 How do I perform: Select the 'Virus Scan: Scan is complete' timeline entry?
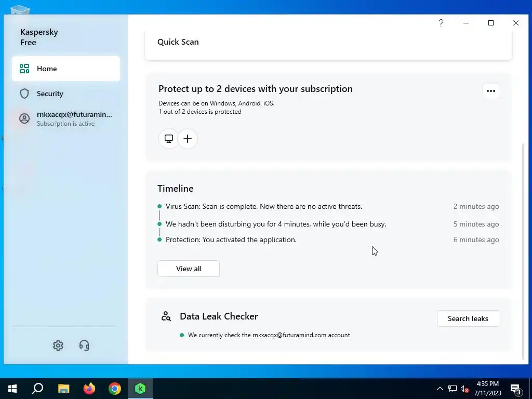[x=263, y=206]
